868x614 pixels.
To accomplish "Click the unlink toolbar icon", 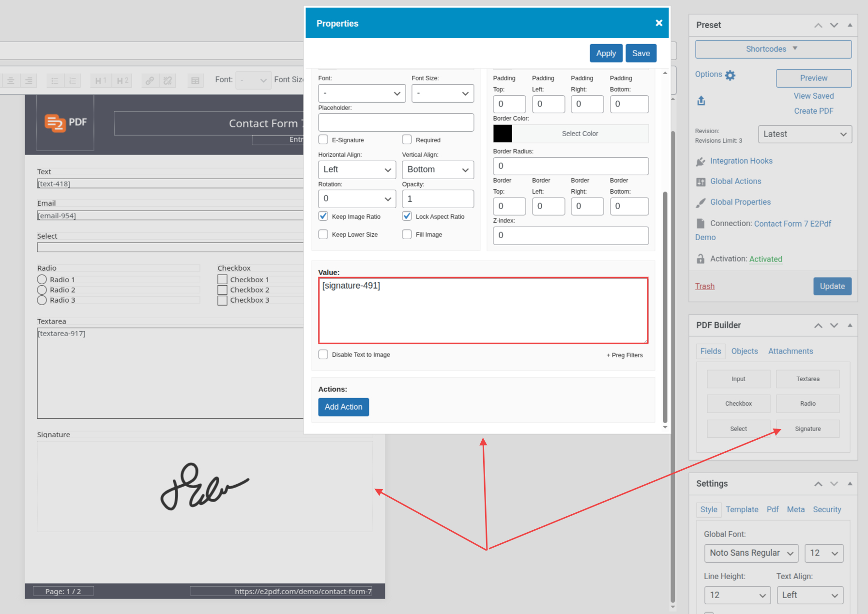I will pyautogui.click(x=168, y=80).
